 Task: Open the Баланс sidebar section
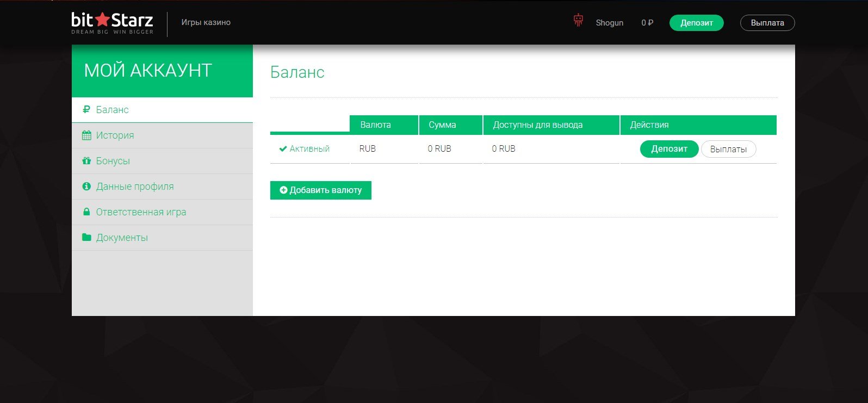tap(162, 110)
